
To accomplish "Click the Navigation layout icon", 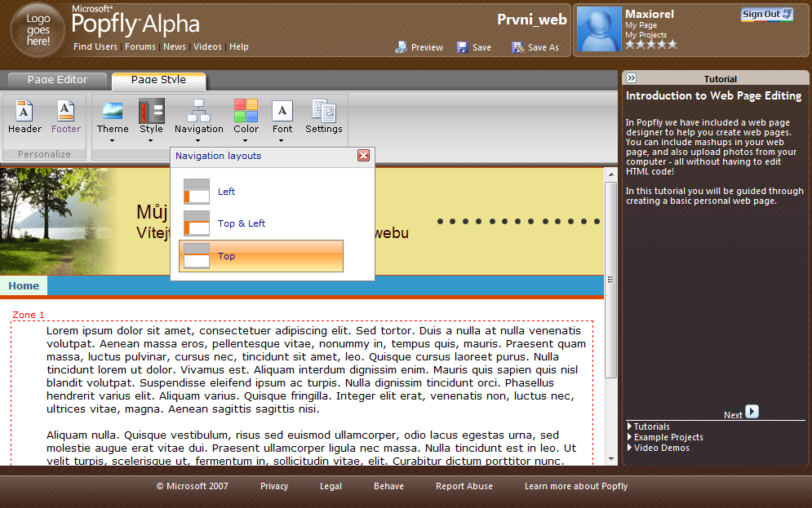I will (x=198, y=111).
